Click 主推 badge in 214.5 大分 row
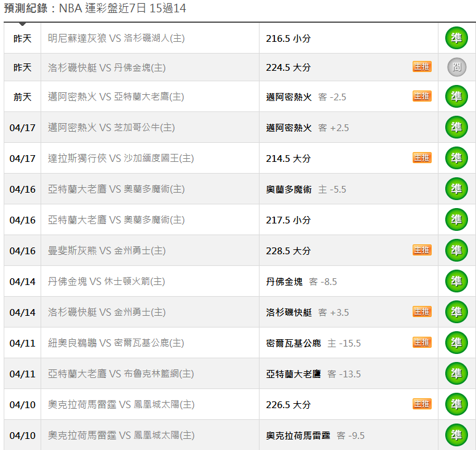476x450 pixels. click(422, 158)
